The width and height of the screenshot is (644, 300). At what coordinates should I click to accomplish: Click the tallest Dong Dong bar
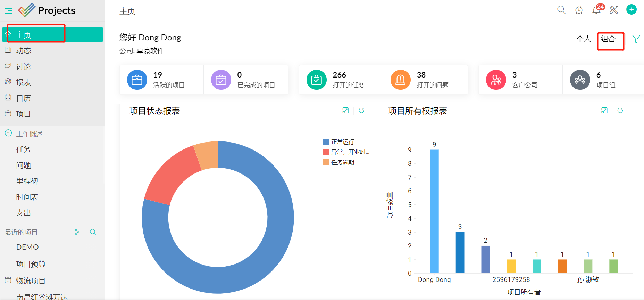tap(434, 211)
